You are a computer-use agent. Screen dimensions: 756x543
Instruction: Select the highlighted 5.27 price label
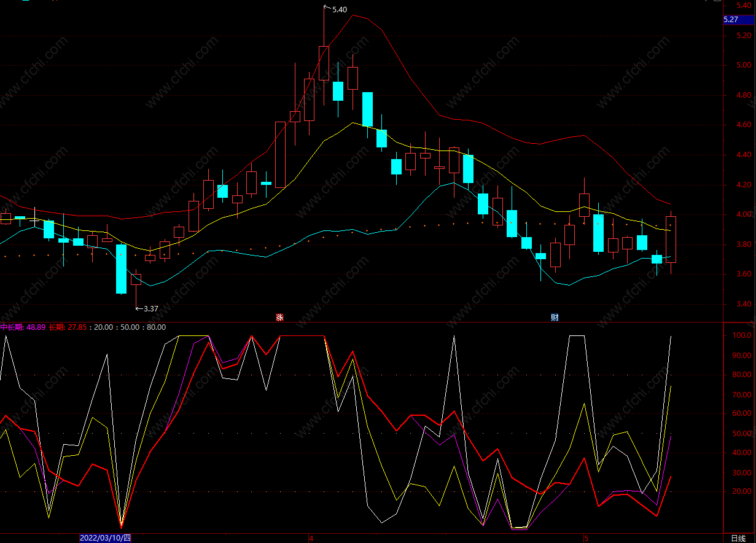click(739, 20)
